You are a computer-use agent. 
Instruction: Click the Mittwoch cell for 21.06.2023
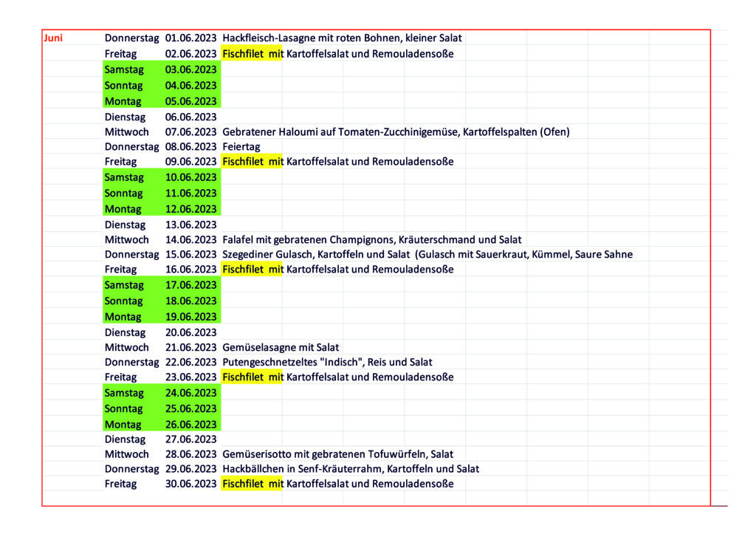(127, 347)
